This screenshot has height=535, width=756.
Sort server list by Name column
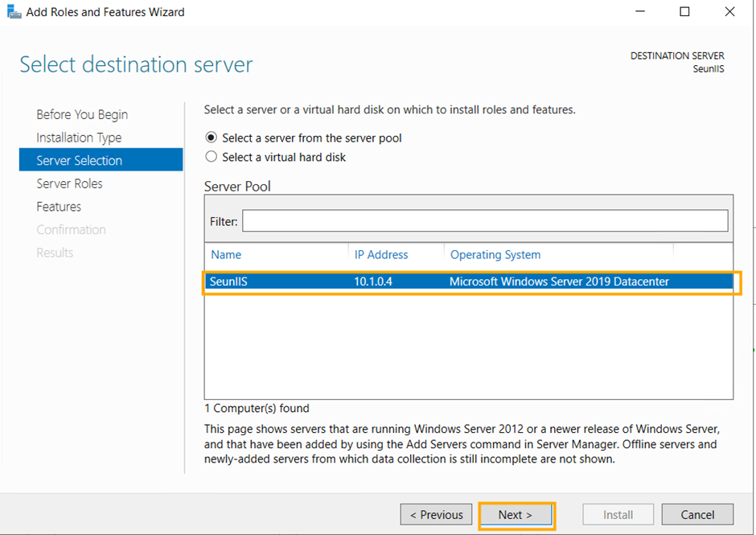pos(227,255)
